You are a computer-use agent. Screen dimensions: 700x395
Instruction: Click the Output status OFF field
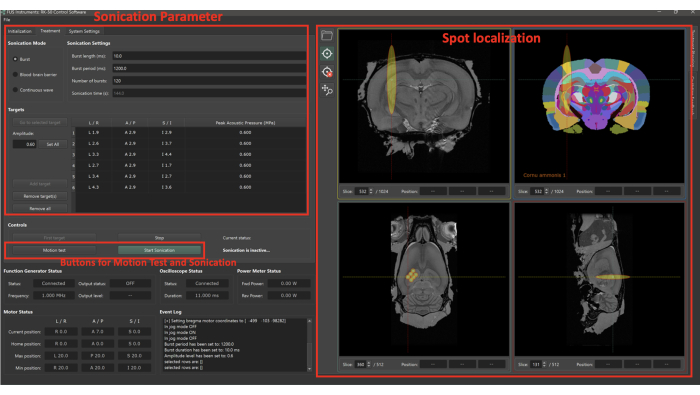(x=130, y=283)
